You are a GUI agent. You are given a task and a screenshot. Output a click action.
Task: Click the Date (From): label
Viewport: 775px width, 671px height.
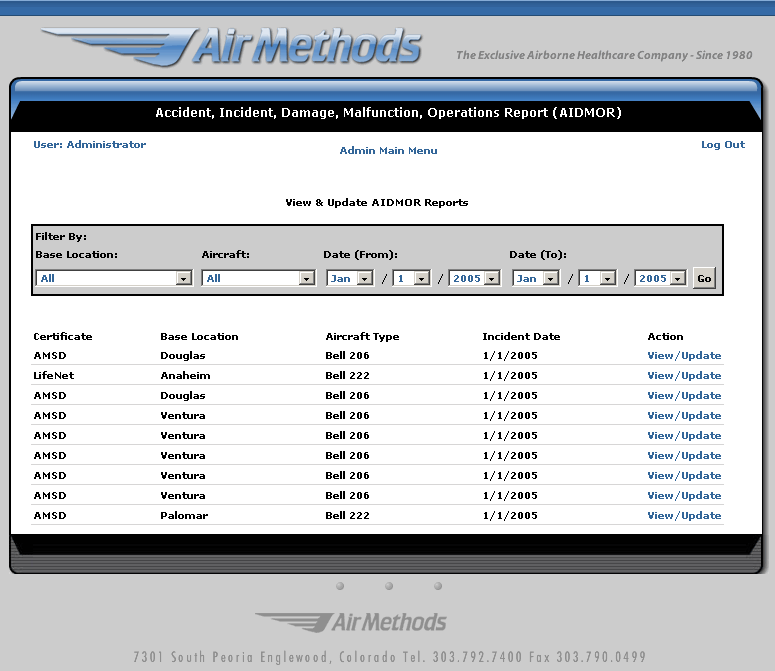(360, 254)
